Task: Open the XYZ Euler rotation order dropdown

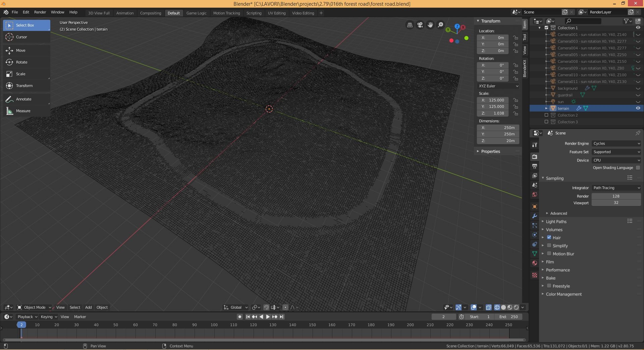Action: point(498,86)
